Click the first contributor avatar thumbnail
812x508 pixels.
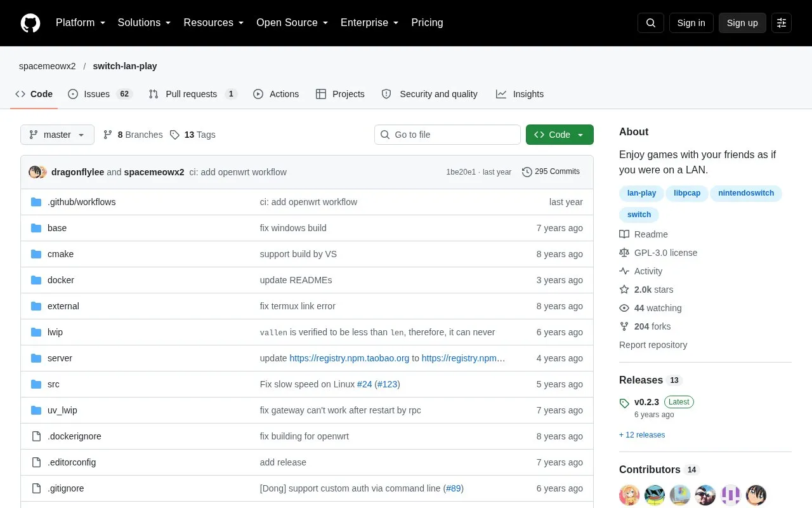coord(629,495)
